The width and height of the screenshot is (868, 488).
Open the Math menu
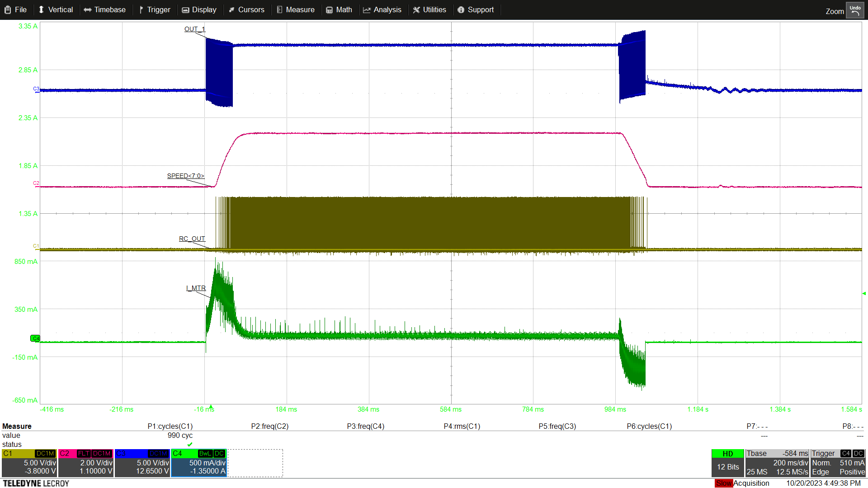tap(340, 9)
